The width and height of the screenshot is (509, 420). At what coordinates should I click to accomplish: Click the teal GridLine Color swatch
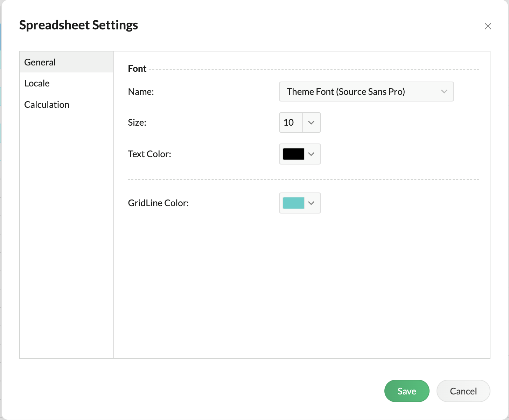coord(293,203)
